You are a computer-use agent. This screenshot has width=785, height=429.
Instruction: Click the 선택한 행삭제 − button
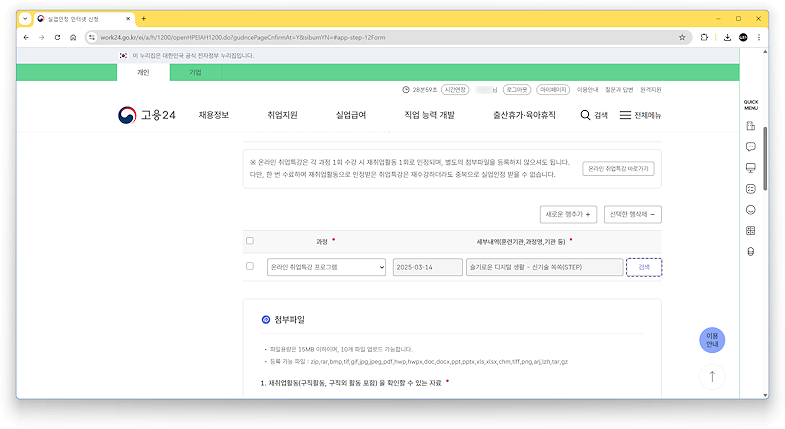pyautogui.click(x=632, y=214)
